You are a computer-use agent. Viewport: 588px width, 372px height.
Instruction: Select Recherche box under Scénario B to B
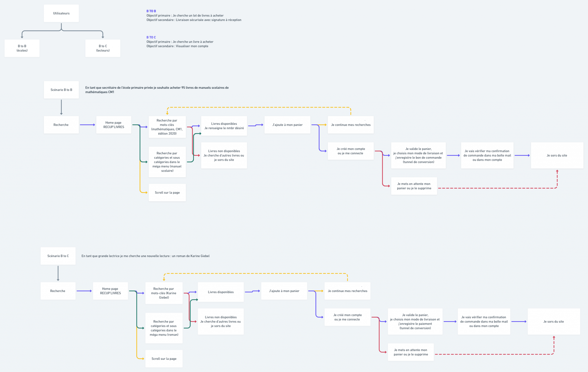61,125
